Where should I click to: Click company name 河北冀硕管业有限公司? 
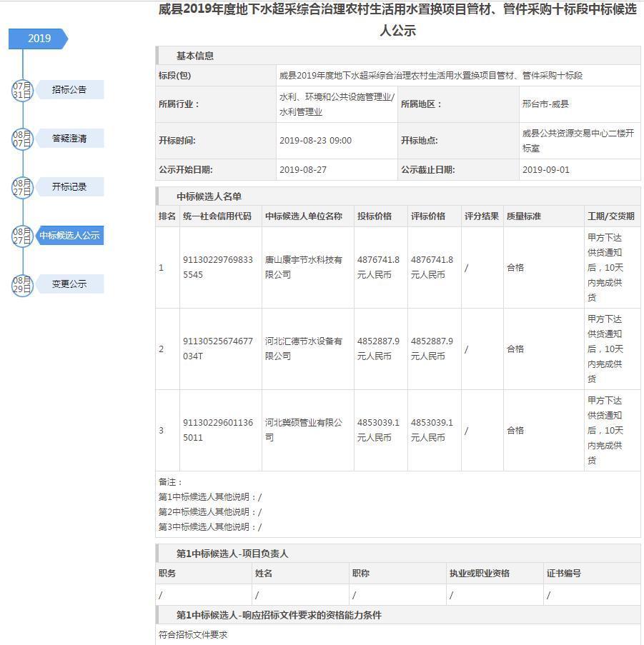point(303,430)
